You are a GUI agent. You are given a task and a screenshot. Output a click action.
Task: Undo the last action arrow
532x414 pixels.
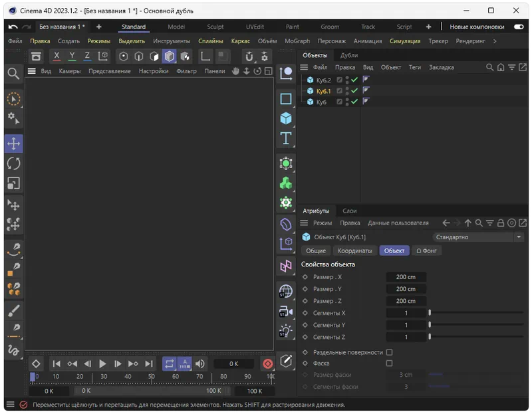click(13, 27)
